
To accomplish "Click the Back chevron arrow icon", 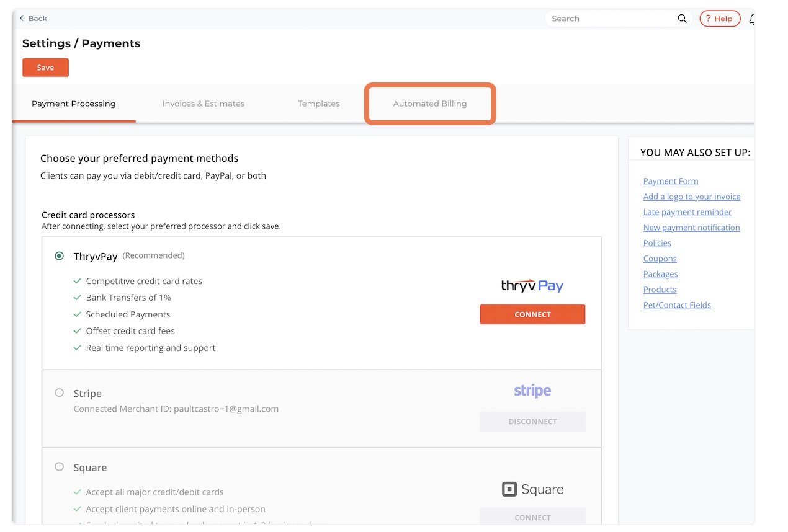I will (22, 19).
